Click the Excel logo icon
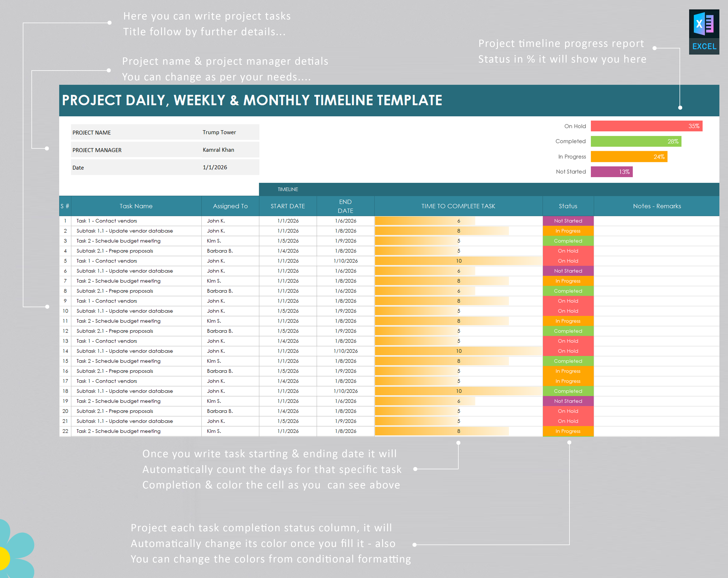Image resolution: width=728 pixels, height=578 pixels. [x=704, y=30]
